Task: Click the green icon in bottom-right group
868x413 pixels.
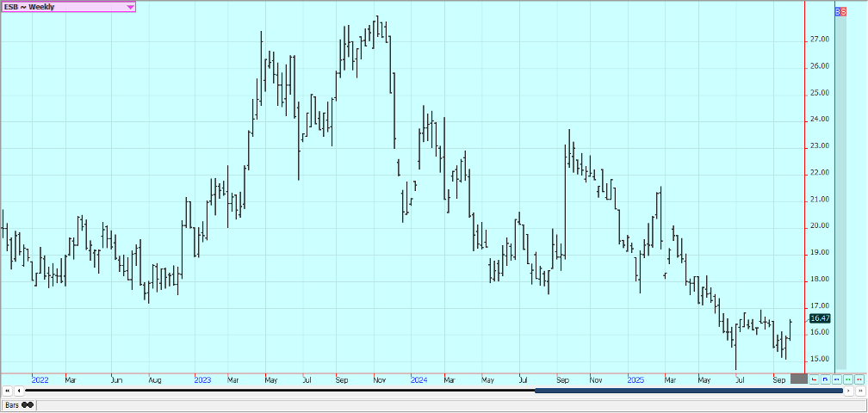Action: tap(847, 379)
